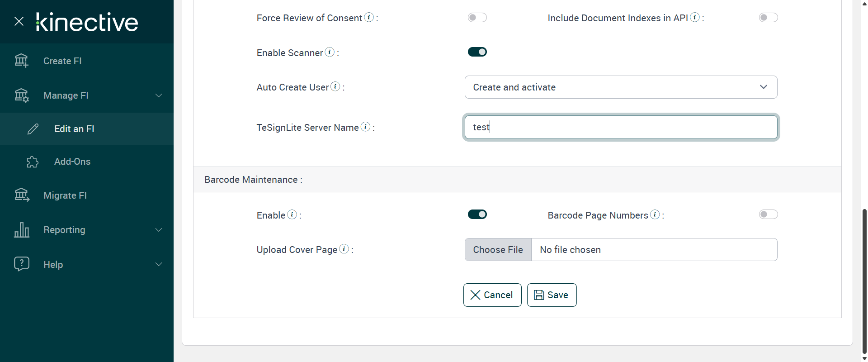Close the sidebar with the X icon
The image size is (868, 362).
[19, 21]
